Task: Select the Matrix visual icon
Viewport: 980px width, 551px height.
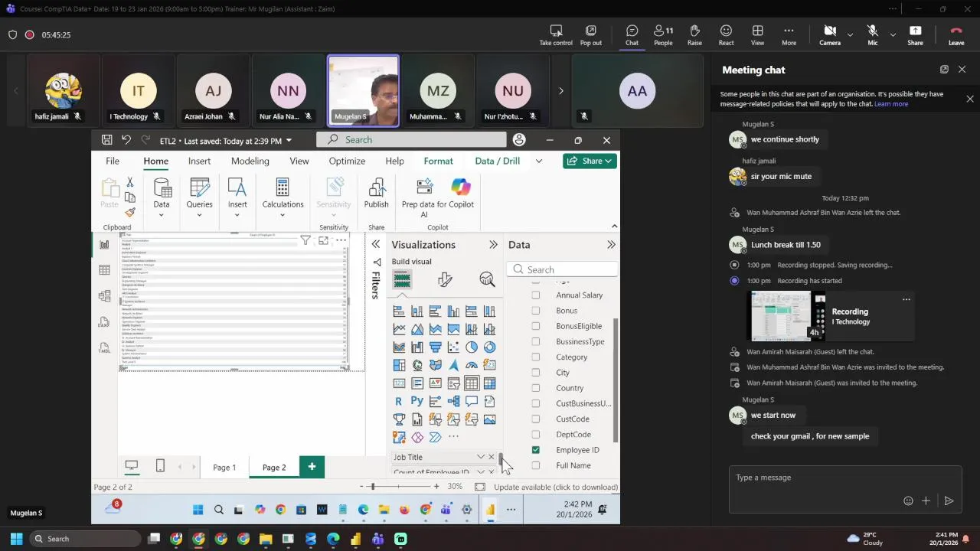Action: pyautogui.click(x=489, y=383)
